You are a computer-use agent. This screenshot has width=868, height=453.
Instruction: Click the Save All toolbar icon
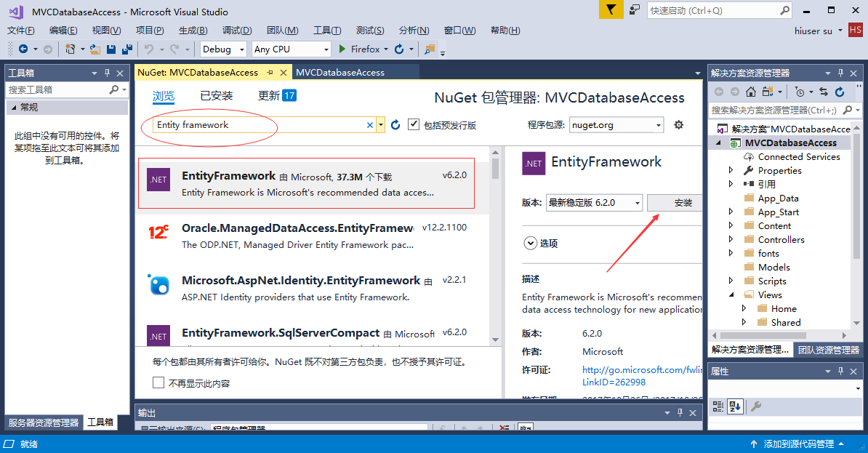tap(126, 49)
